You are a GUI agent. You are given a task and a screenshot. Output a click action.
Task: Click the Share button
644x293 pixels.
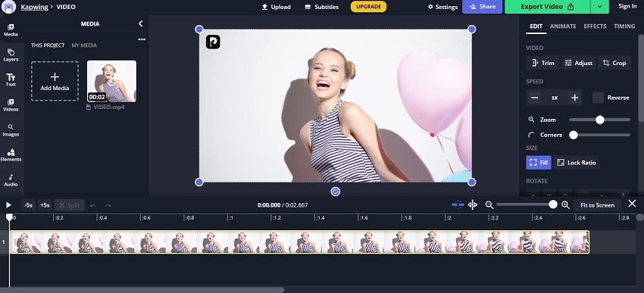(x=482, y=7)
